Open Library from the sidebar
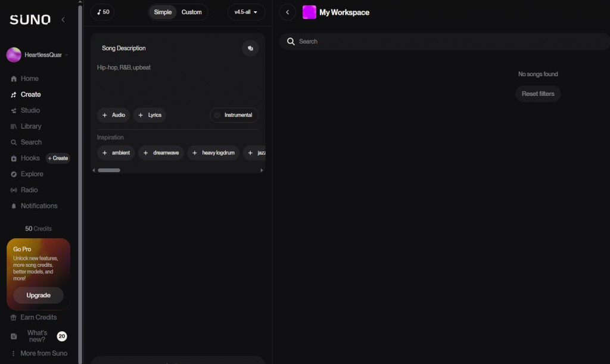 (x=31, y=126)
